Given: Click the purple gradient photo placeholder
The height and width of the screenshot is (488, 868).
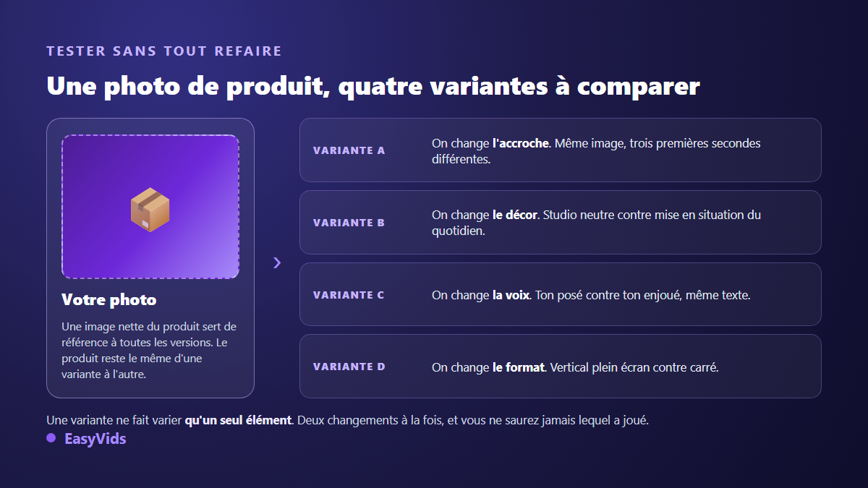Looking at the screenshot, I should (150, 207).
